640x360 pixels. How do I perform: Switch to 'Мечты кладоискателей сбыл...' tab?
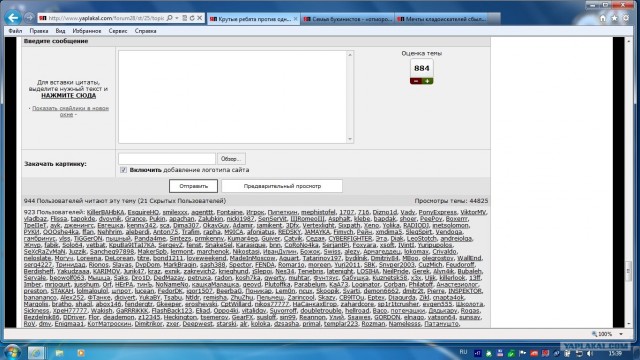point(442,19)
